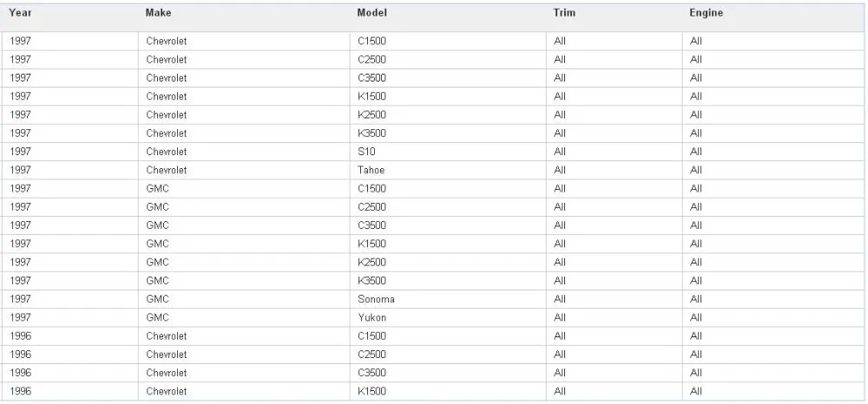Screen dimensions: 868x404
Task: Click the Make column header
Action: click(158, 13)
